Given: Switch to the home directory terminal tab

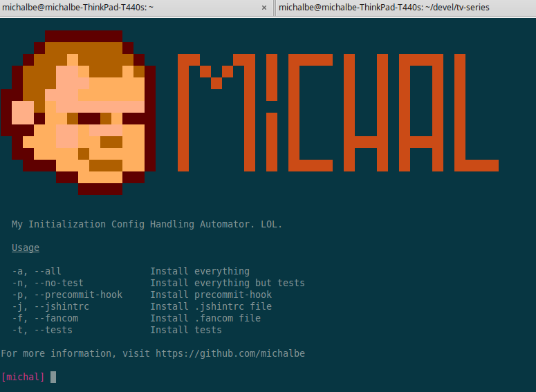Looking at the screenshot, I should point(136,8).
